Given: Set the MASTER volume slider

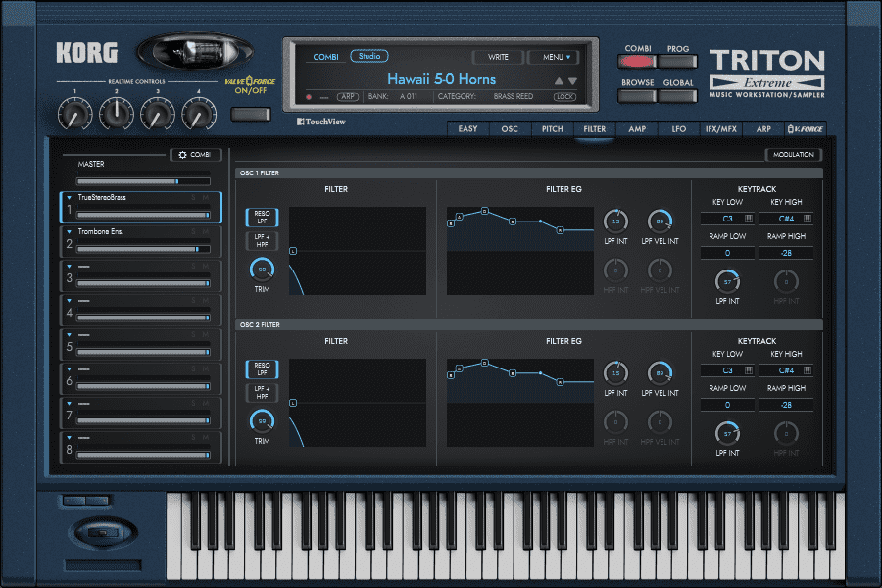Looking at the screenshot, I should pos(143,181).
